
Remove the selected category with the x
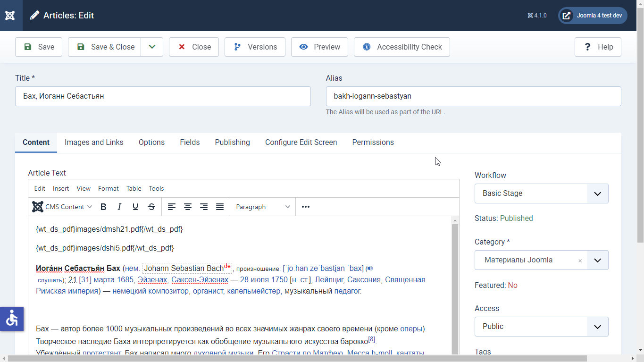[x=580, y=261]
